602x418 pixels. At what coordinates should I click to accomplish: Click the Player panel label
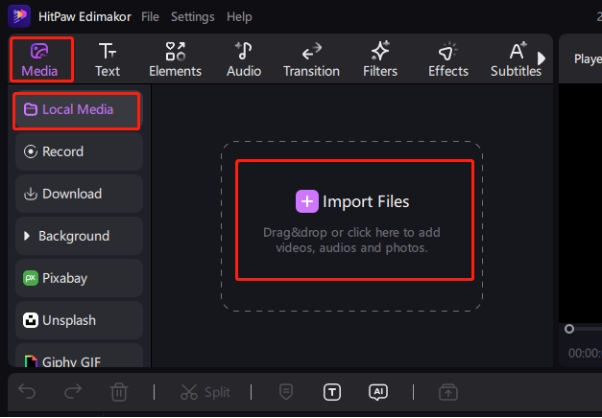coord(588,59)
